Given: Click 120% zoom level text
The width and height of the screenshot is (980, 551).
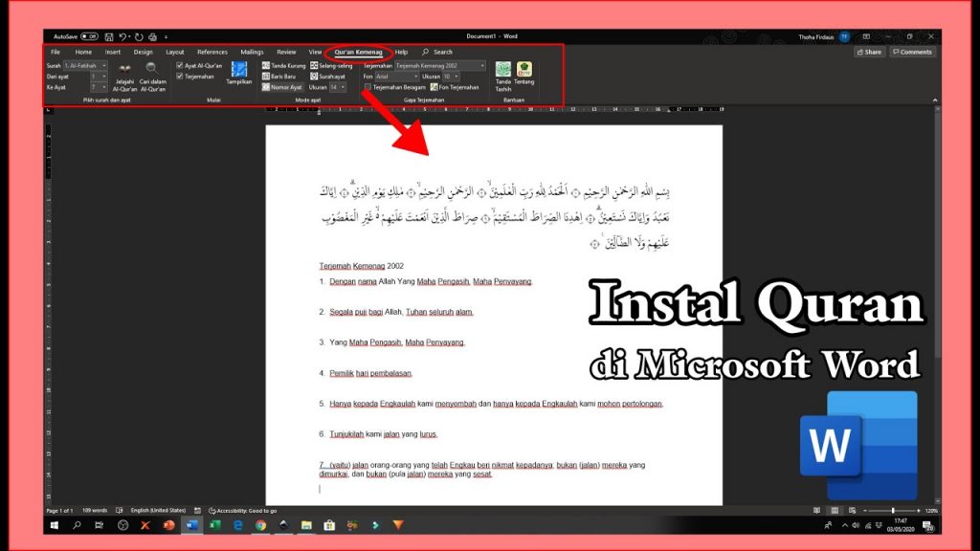Looking at the screenshot, I should [x=931, y=511].
